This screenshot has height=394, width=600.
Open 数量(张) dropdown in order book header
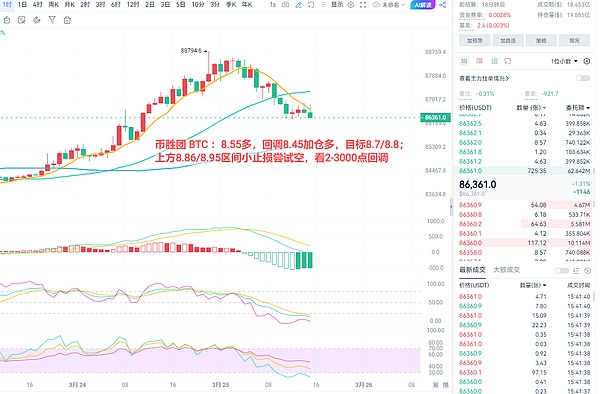(532, 108)
